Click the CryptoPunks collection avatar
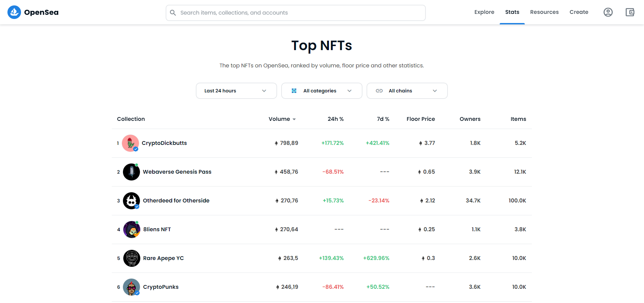644x303 pixels. [131, 287]
